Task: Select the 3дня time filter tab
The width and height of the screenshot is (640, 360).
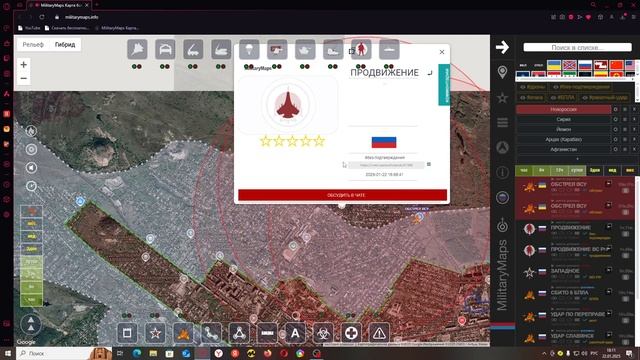Action: point(595,170)
